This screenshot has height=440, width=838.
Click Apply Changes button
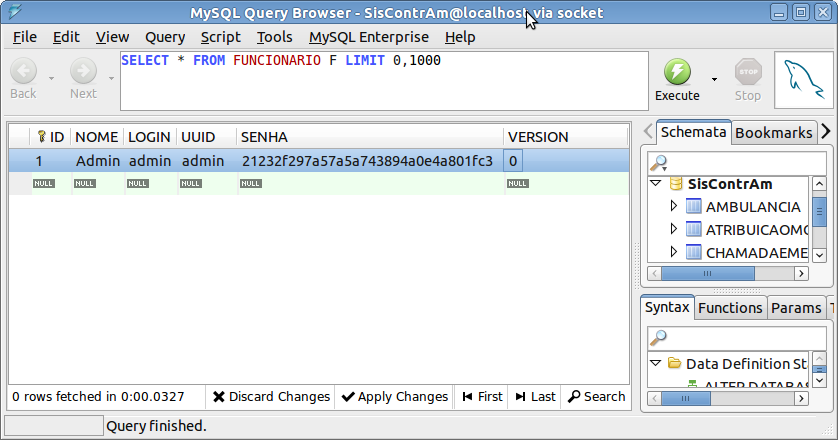(394, 397)
